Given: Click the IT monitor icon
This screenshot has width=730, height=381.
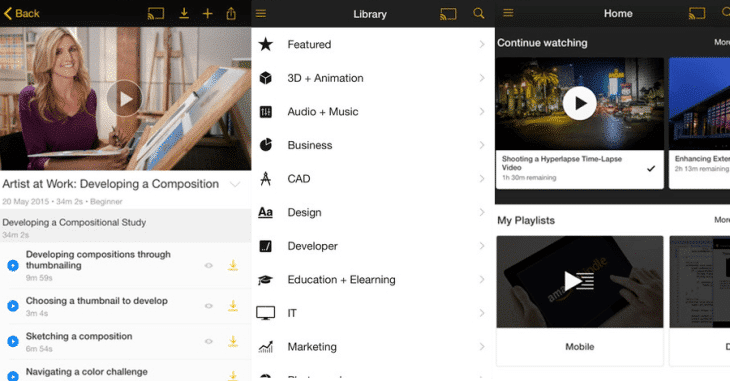Looking at the screenshot, I should tap(265, 313).
